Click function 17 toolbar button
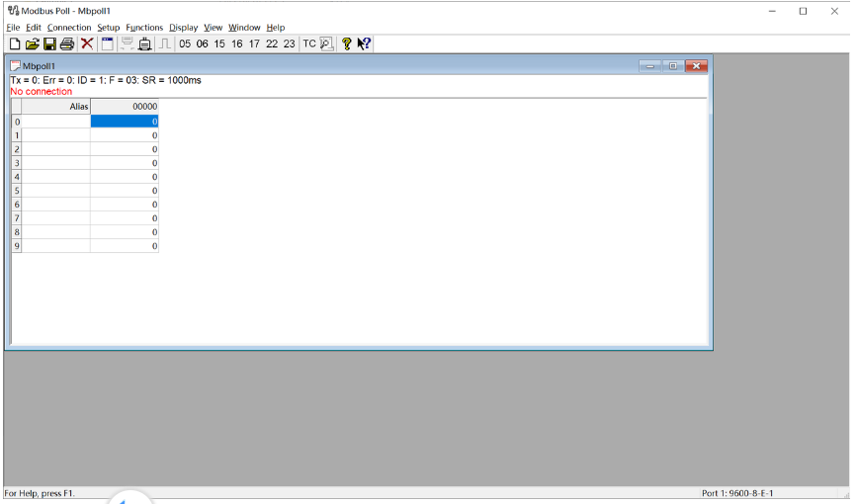This screenshot has width=859, height=504. pos(254,43)
